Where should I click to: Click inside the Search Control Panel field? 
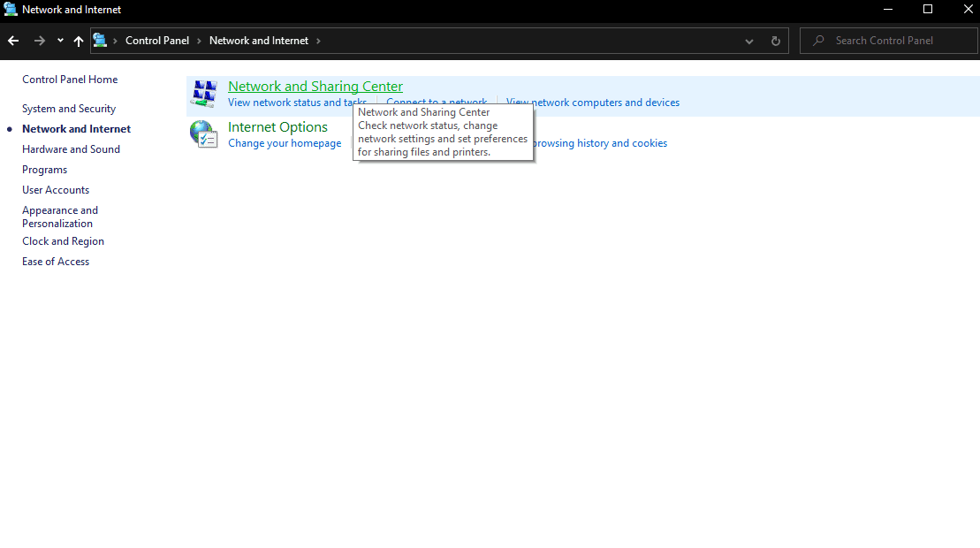point(884,40)
